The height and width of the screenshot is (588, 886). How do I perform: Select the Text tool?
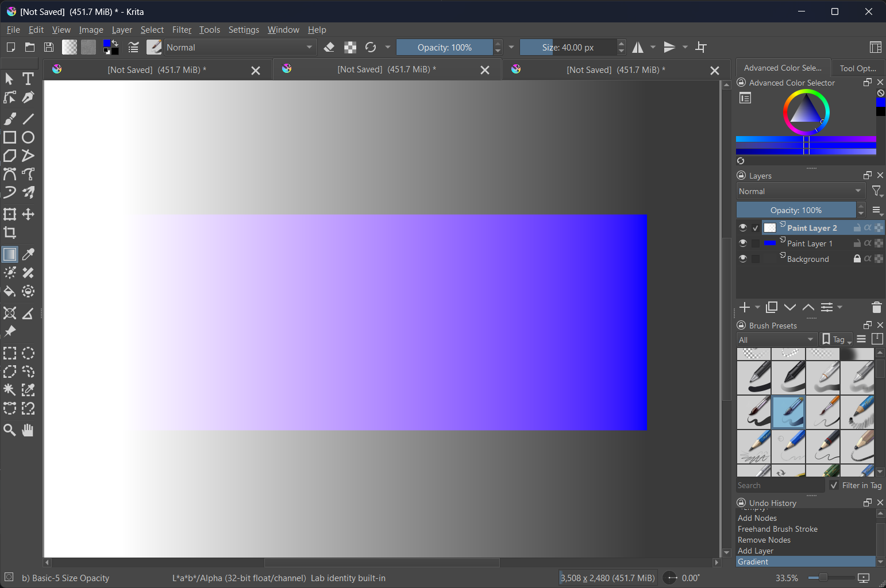pyautogui.click(x=28, y=79)
